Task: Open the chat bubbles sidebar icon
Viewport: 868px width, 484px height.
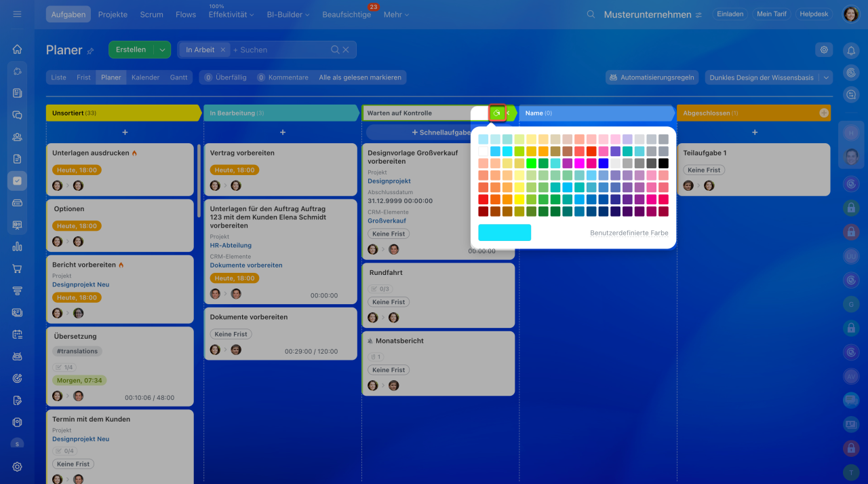Action: (17, 115)
